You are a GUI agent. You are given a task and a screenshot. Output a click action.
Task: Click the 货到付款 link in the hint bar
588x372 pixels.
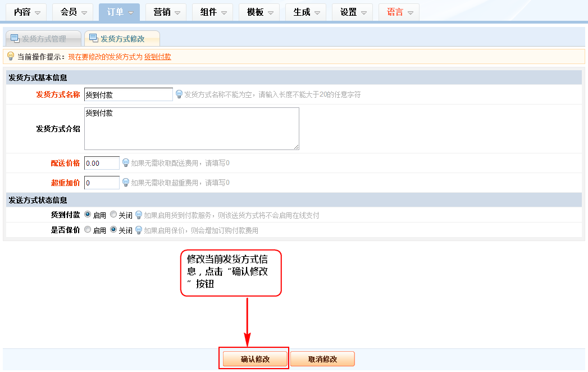point(157,57)
